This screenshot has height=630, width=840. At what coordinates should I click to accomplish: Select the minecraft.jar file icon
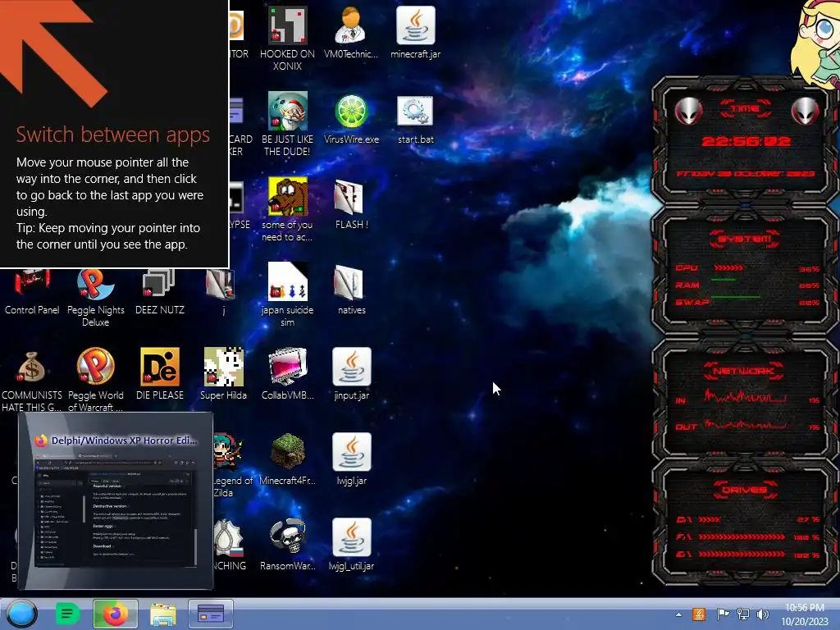(416, 25)
